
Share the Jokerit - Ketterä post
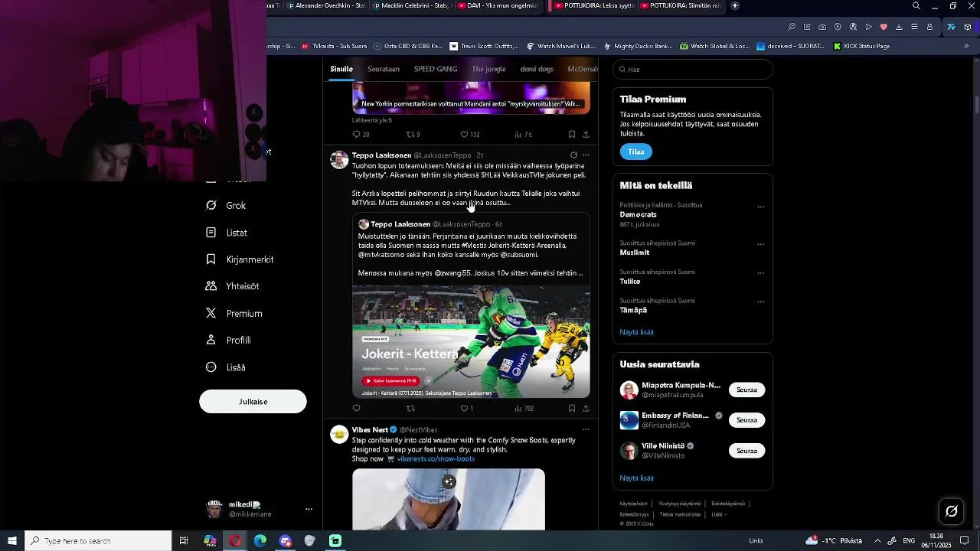point(586,409)
